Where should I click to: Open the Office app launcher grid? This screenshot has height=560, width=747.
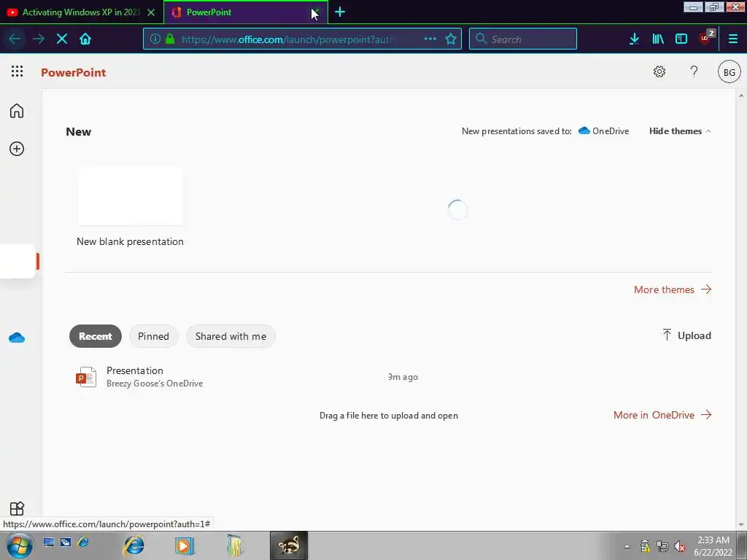coord(18,71)
